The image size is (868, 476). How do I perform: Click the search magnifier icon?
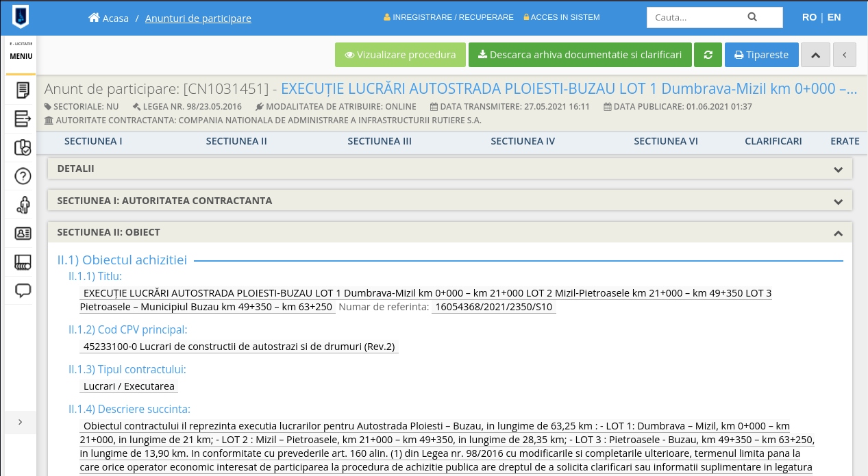[752, 17]
